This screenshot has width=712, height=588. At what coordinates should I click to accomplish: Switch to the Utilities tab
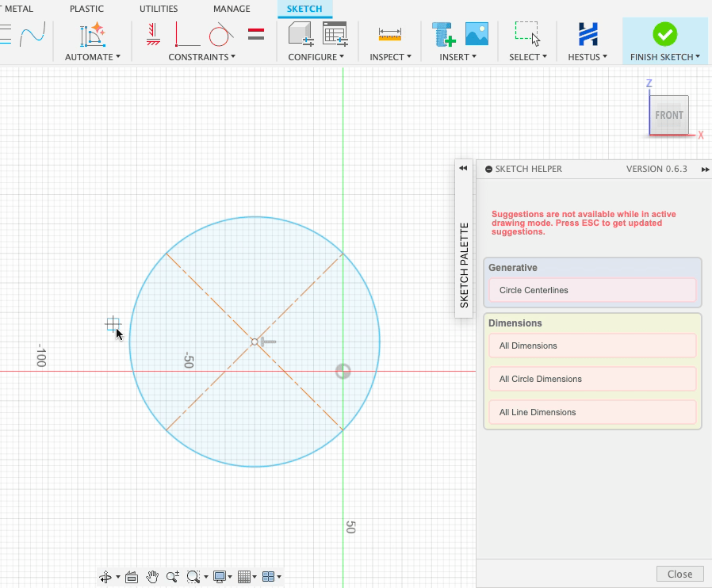coord(159,9)
